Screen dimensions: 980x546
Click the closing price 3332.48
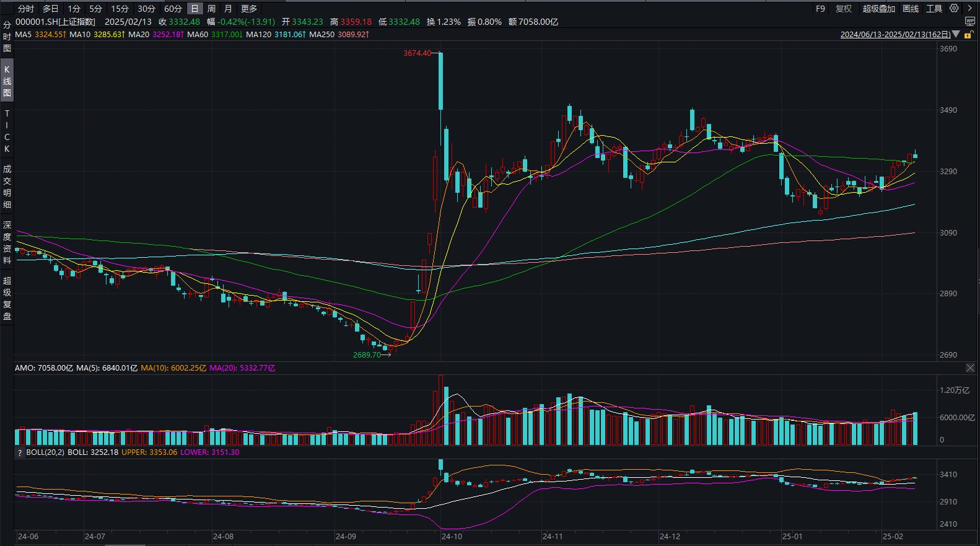coord(184,22)
